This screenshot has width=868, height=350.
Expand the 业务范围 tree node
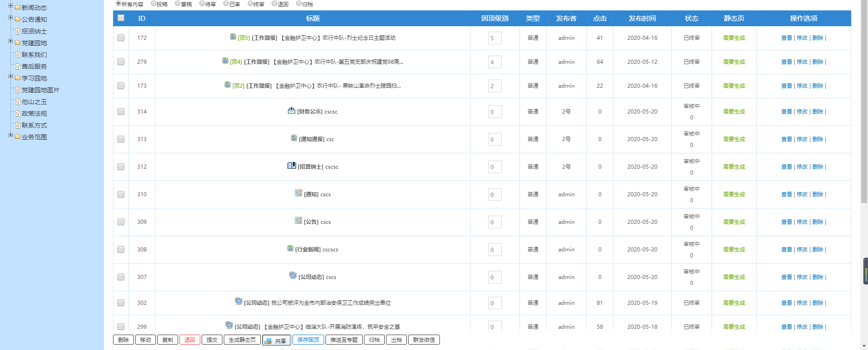(x=10, y=135)
